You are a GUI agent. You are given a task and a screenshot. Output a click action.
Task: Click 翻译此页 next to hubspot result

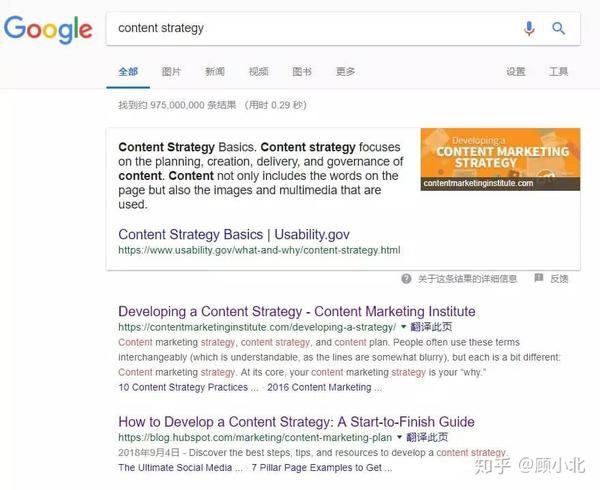coord(427,437)
